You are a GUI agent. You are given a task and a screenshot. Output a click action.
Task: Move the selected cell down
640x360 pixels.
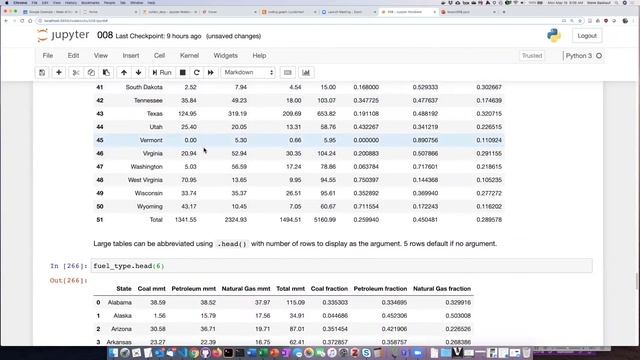[139, 73]
